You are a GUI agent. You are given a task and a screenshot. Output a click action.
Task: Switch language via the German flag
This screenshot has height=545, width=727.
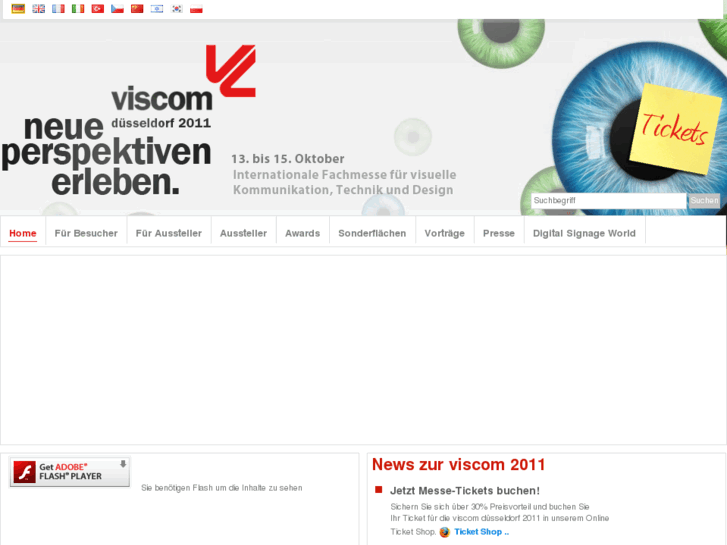pyautogui.click(x=18, y=9)
